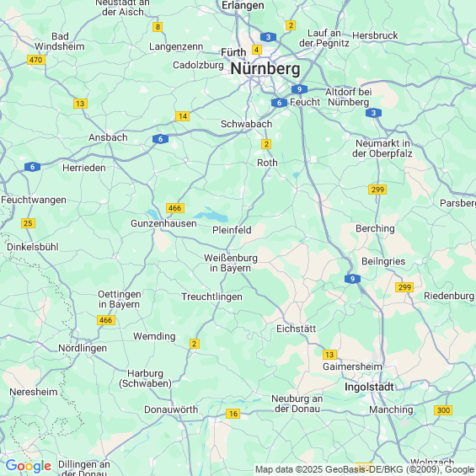476x476 pixels.
Task: Click the yellow 8 shield near Langenzenn
Action: pyautogui.click(x=158, y=27)
